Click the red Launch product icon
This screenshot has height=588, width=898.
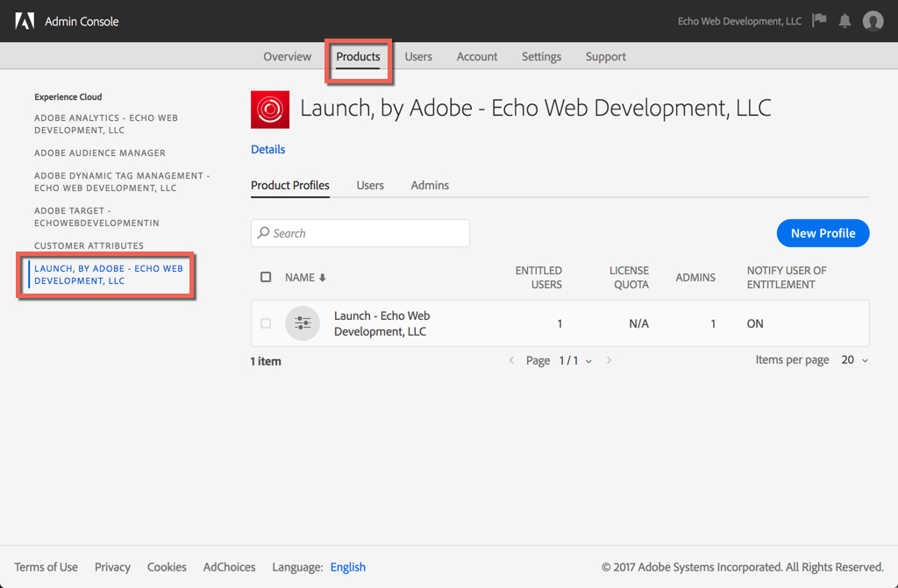click(x=270, y=110)
